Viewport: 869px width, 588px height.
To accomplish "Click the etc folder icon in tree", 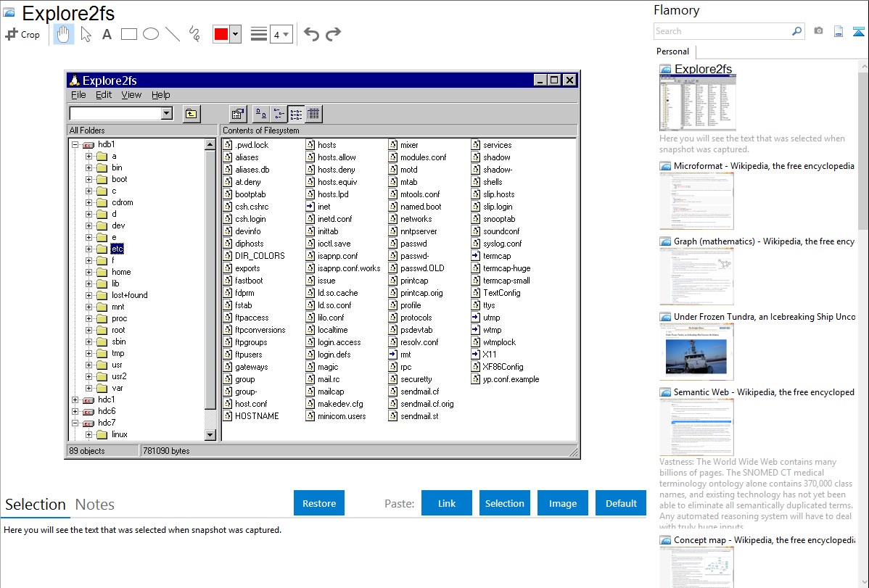I will tap(102, 249).
